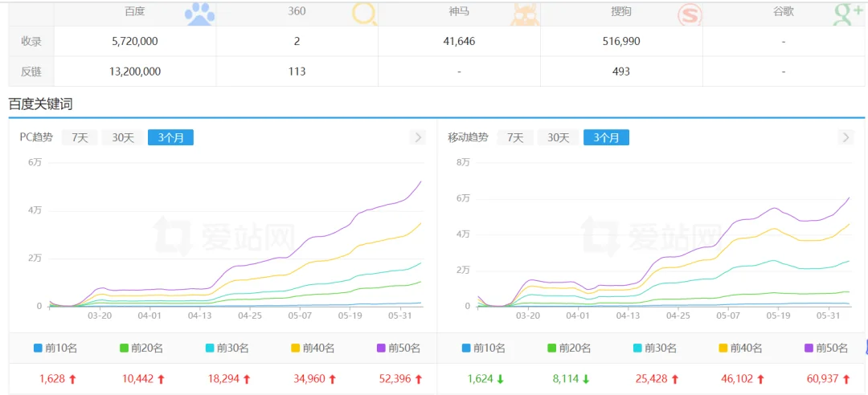This screenshot has width=868, height=395.
Task: Select 30天 tab in 移动趋势
Action: [559, 137]
